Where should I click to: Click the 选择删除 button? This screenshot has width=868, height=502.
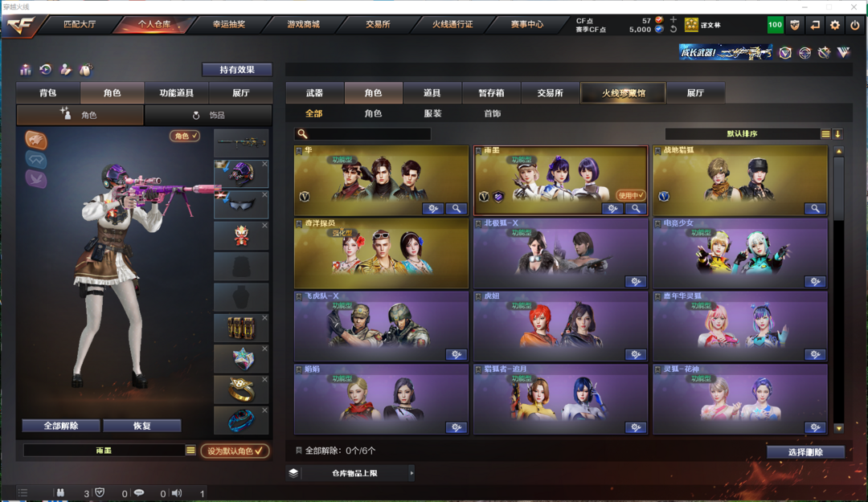click(805, 452)
